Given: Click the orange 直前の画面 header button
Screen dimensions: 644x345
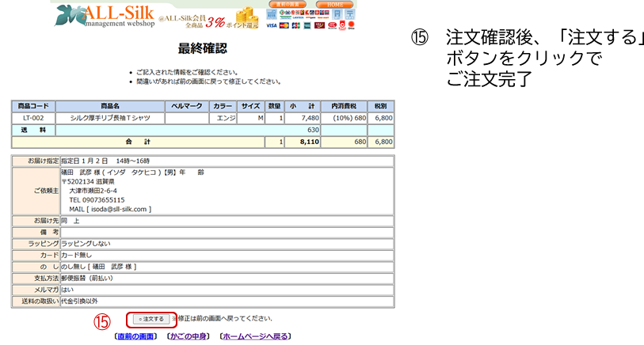Looking at the screenshot, I should pos(288,5).
